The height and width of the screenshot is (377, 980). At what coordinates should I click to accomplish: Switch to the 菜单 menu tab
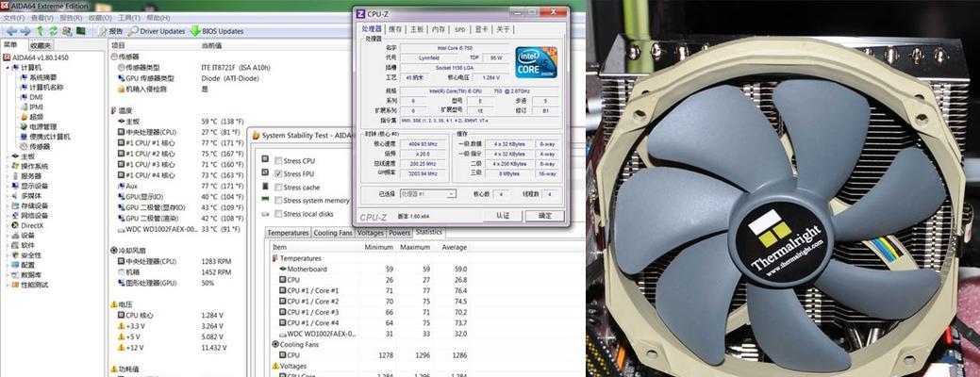click(x=10, y=45)
